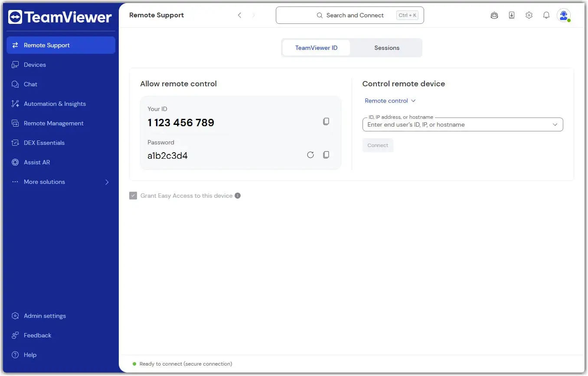Click Ready to connect status text

click(186, 364)
